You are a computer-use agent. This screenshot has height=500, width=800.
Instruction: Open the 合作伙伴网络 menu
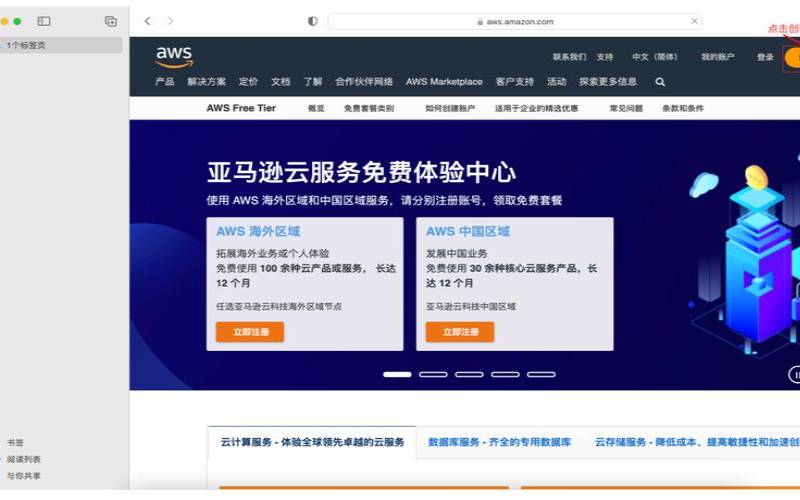[364, 82]
